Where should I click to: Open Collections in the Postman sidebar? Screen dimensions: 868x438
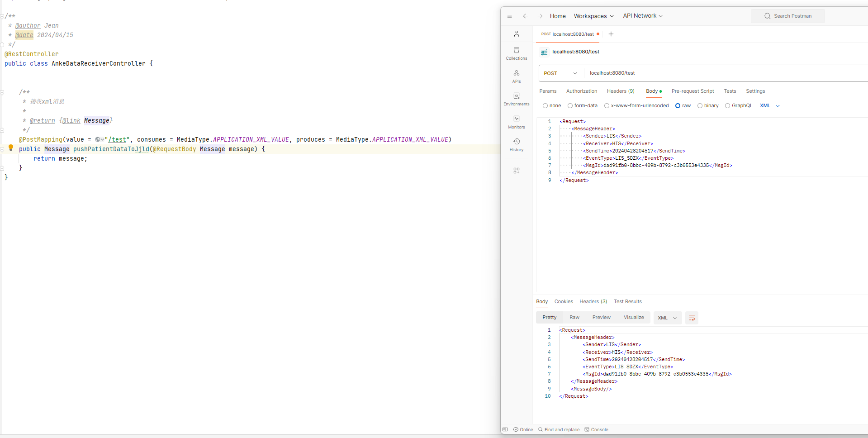tap(517, 53)
